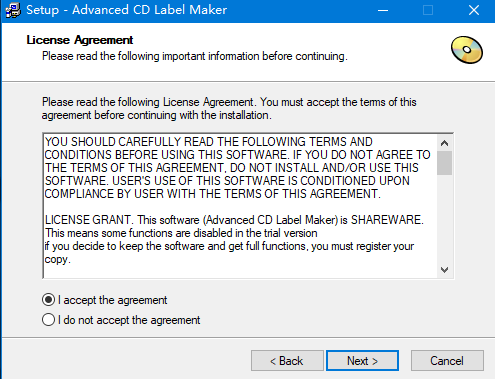
Task: Click the greyed-out maximize button
Action: point(428,10)
